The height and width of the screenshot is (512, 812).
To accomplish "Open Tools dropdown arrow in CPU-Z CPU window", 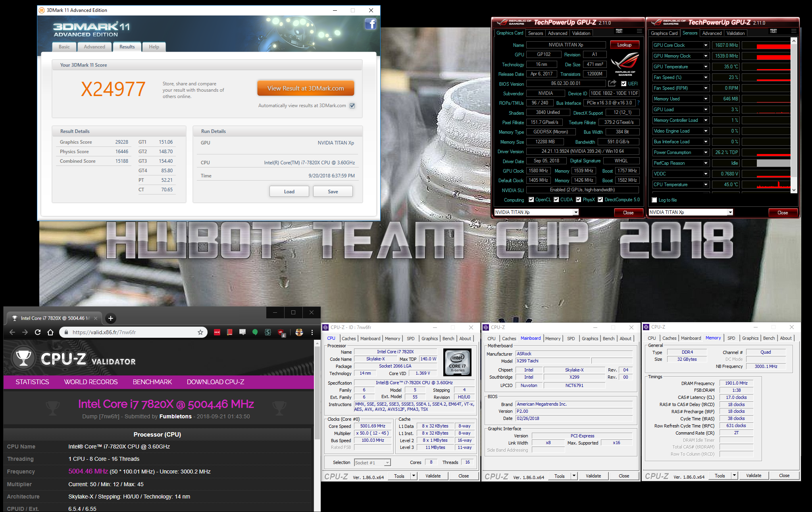I will tap(414, 476).
